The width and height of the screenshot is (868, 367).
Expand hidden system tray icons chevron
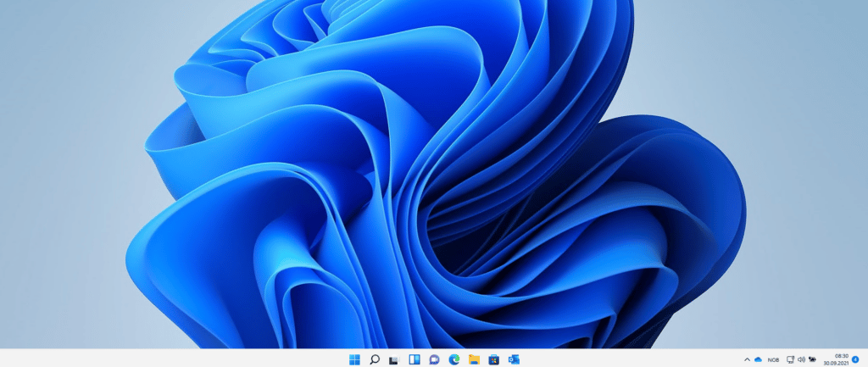pos(748,359)
